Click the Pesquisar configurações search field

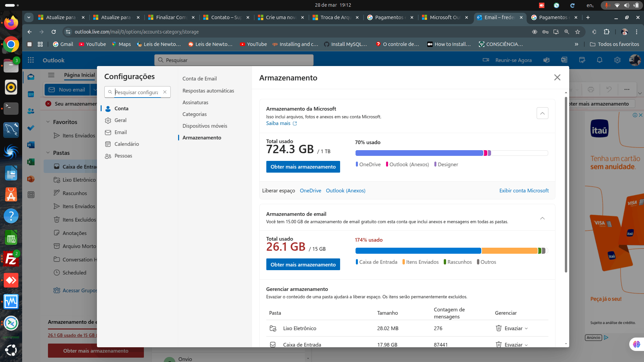[136, 92]
